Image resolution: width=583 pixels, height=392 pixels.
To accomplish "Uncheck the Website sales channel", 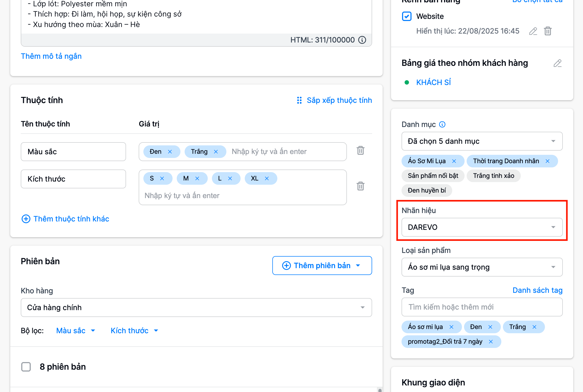I will (x=407, y=16).
